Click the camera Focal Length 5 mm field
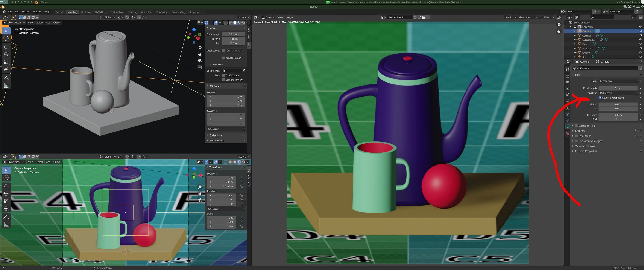Viewport: 644px width, 270px height. pyautogui.click(x=618, y=88)
